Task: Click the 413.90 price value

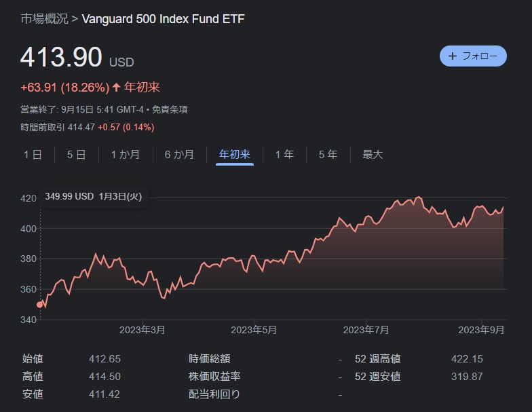Action: coord(61,57)
